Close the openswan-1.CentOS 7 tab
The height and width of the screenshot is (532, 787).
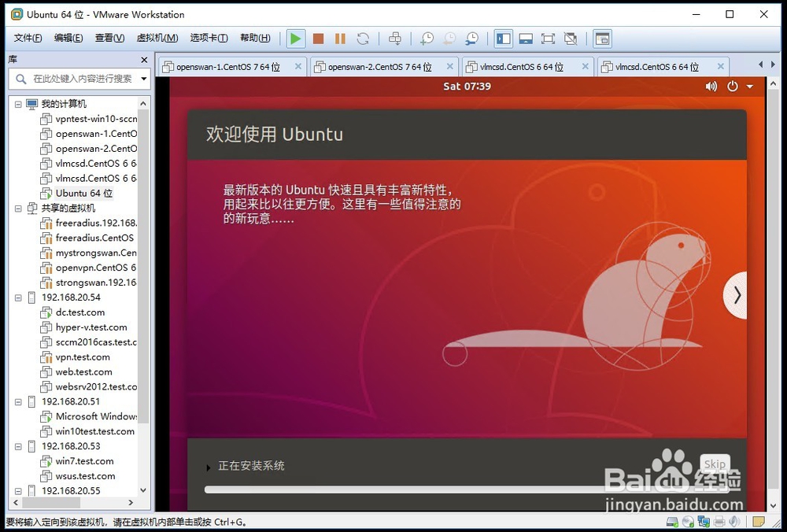(x=298, y=66)
